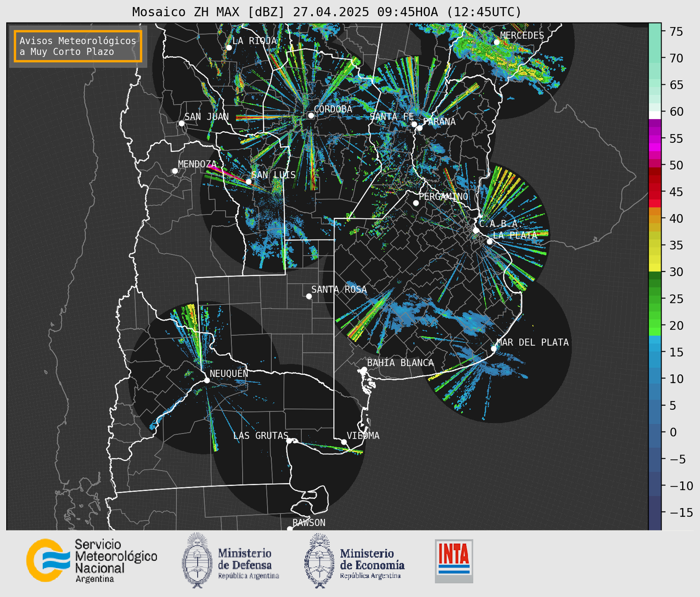
Task: Click the República Argentina text under Ministerio de Defensa
Action: [248, 576]
